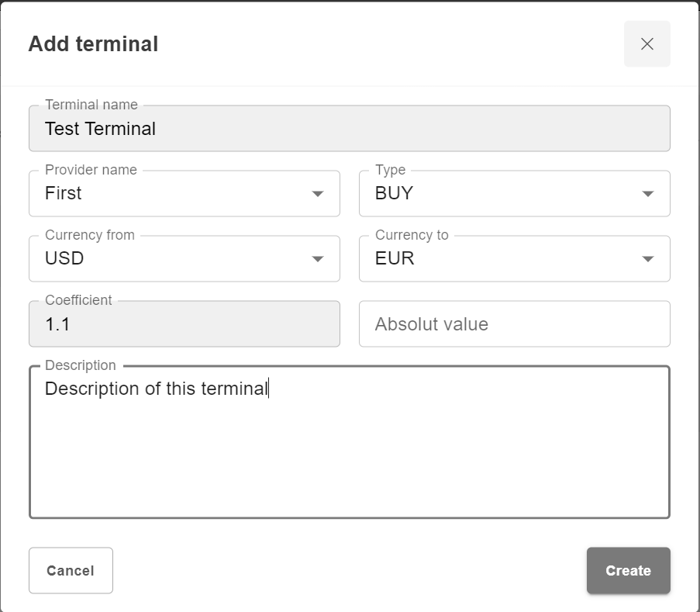Open the Type dropdown arrow
Image resolution: width=700 pixels, height=612 pixels.
[x=648, y=194]
